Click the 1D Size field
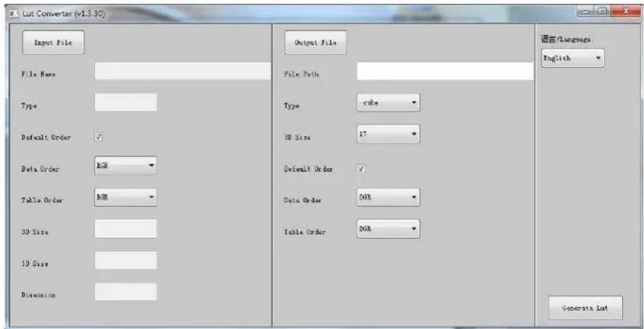The image size is (644, 329). point(125,260)
